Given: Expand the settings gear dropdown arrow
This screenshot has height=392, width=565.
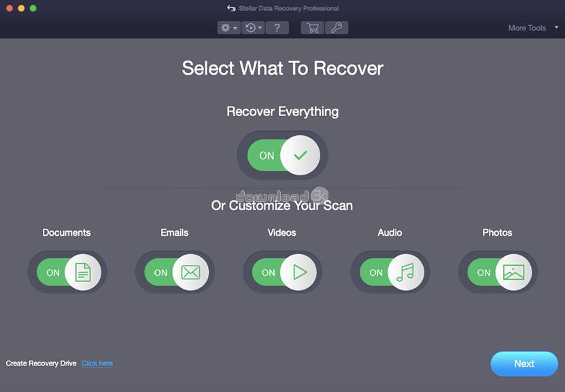Looking at the screenshot, I should [x=235, y=28].
